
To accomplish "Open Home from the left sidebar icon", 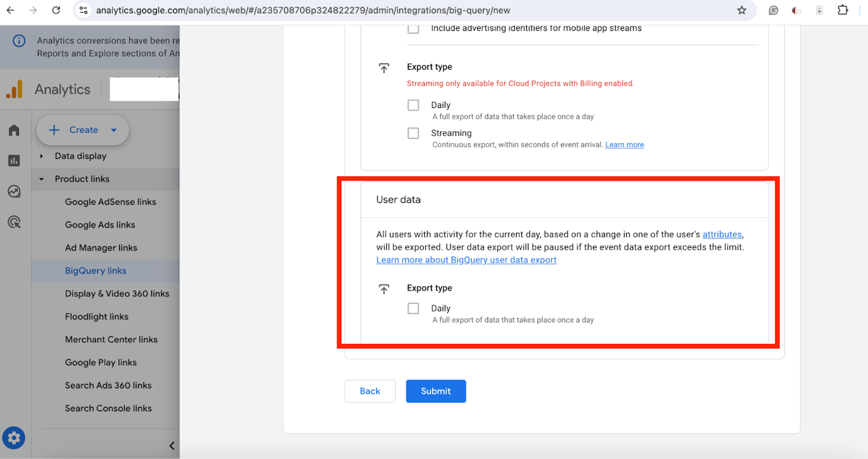I will point(14,130).
